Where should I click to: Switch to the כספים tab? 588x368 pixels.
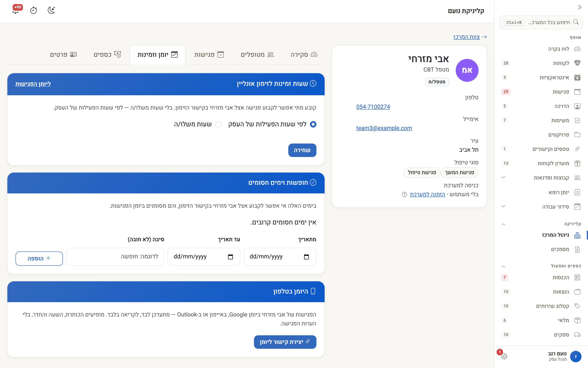point(107,55)
